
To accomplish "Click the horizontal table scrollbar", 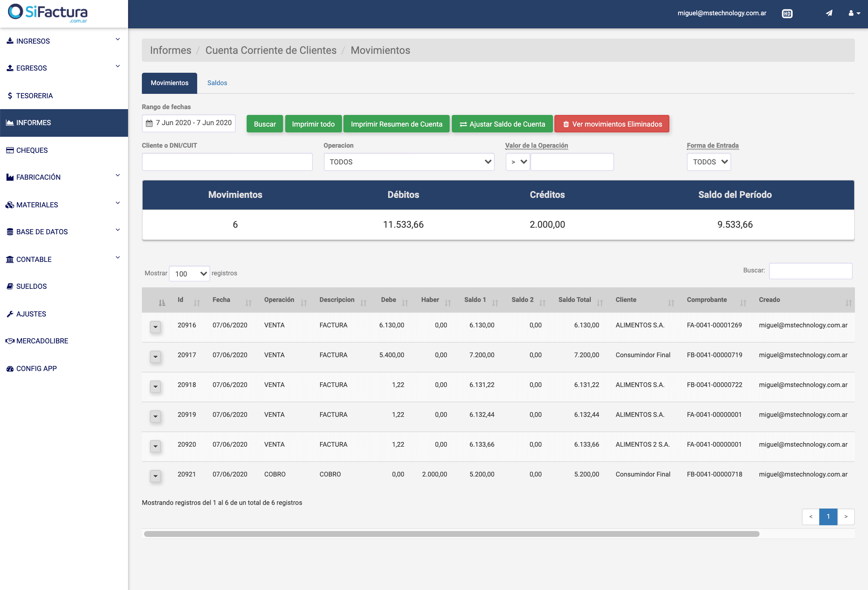I will [x=451, y=534].
